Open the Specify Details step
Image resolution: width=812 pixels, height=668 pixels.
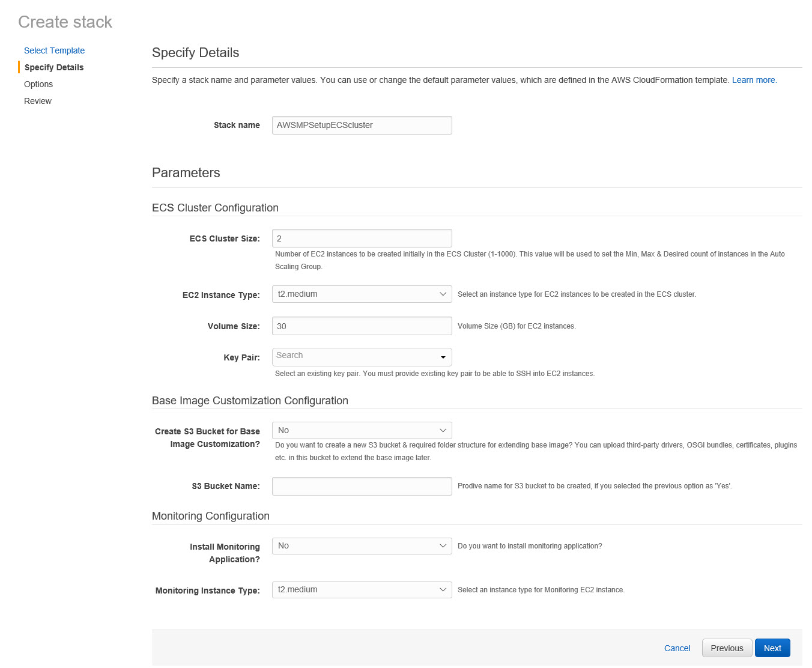[54, 67]
